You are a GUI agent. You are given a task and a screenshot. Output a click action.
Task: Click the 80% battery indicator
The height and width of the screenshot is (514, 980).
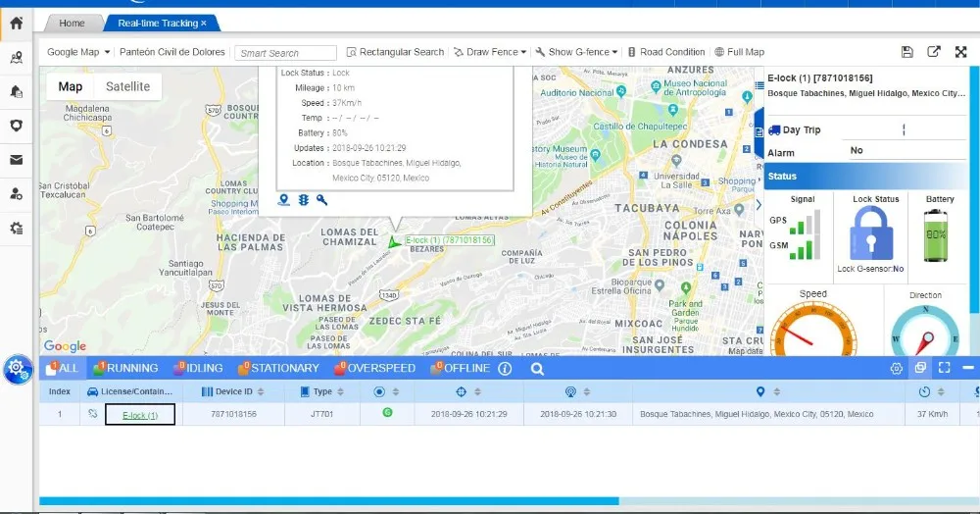point(936,235)
